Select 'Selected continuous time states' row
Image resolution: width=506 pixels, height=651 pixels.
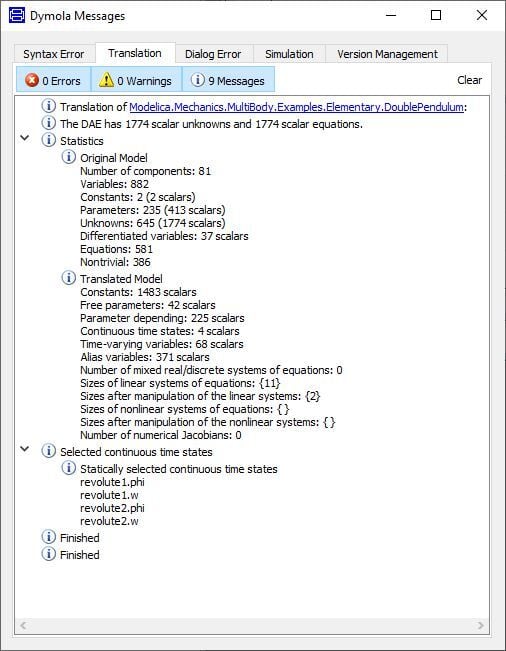tap(136, 452)
